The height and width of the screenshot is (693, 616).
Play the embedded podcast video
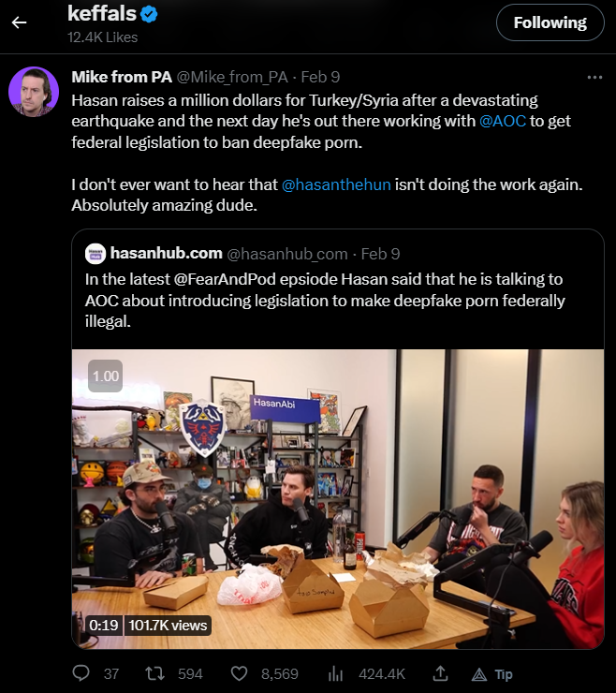tap(338, 499)
